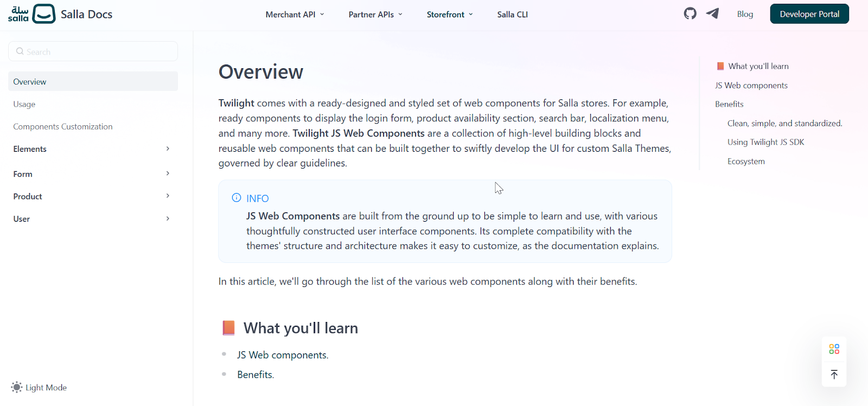This screenshot has height=406, width=868.
Task: Open the GitHub repository icon
Action: (690, 14)
